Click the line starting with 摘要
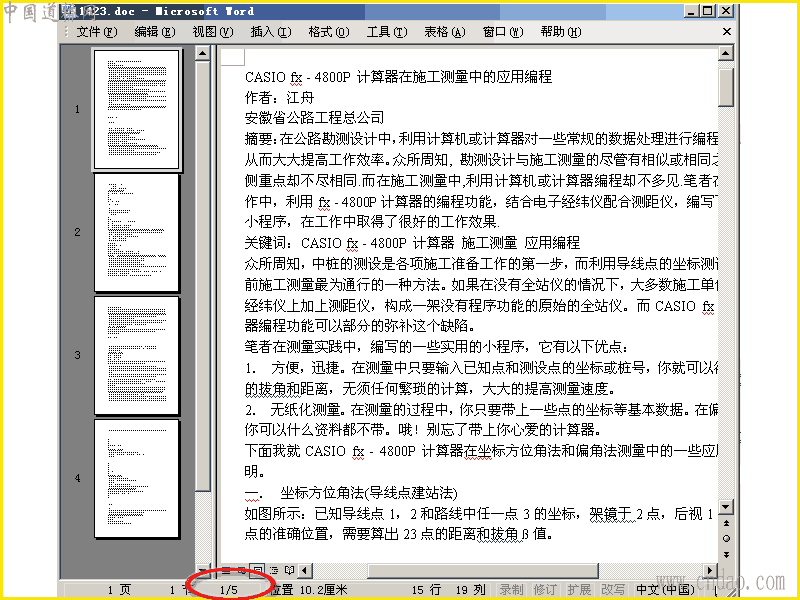The image size is (800, 600). click(482, 139)
